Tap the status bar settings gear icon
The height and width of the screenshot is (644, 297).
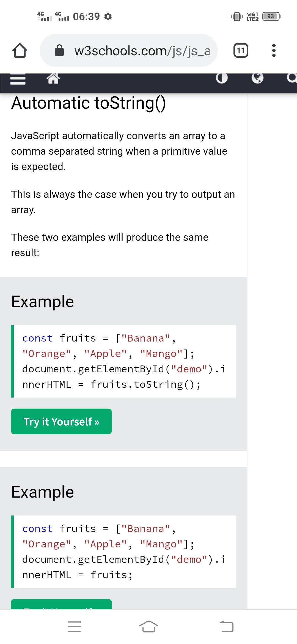(x=108, y=17)
